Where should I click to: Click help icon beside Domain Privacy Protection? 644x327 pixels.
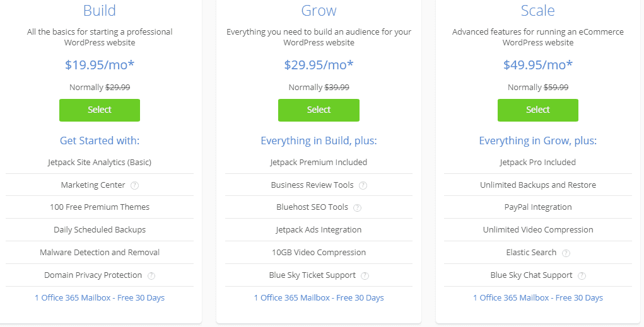pyautogui.click(x=151, y=275)
